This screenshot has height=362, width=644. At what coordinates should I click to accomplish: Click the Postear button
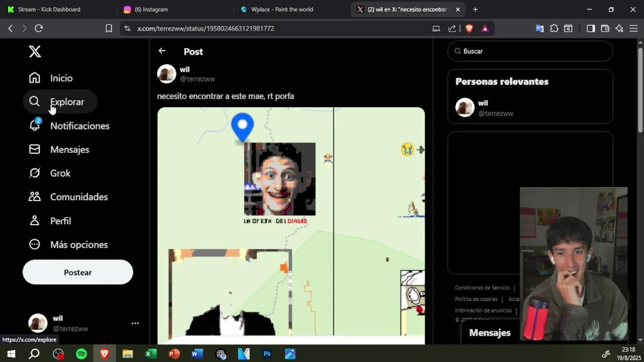pos(78,272)
